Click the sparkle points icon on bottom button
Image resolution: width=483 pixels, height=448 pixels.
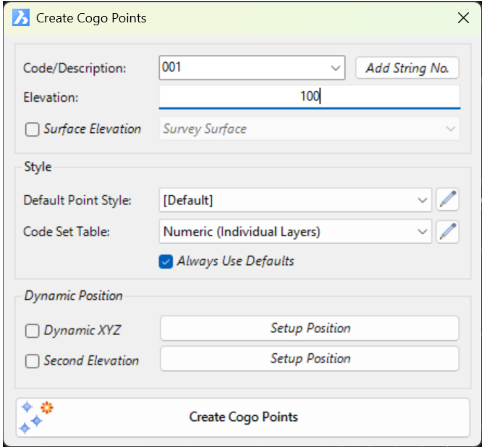coord(36,417)
